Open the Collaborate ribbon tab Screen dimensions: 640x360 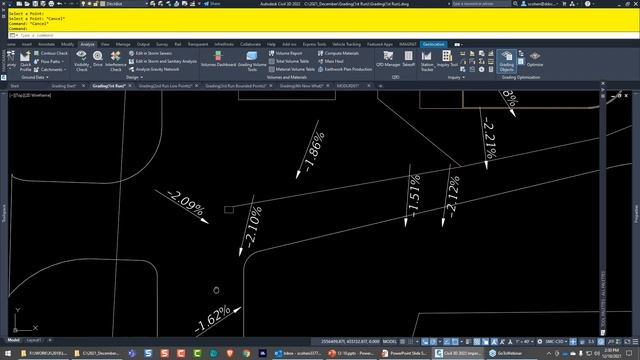point(250,44)
